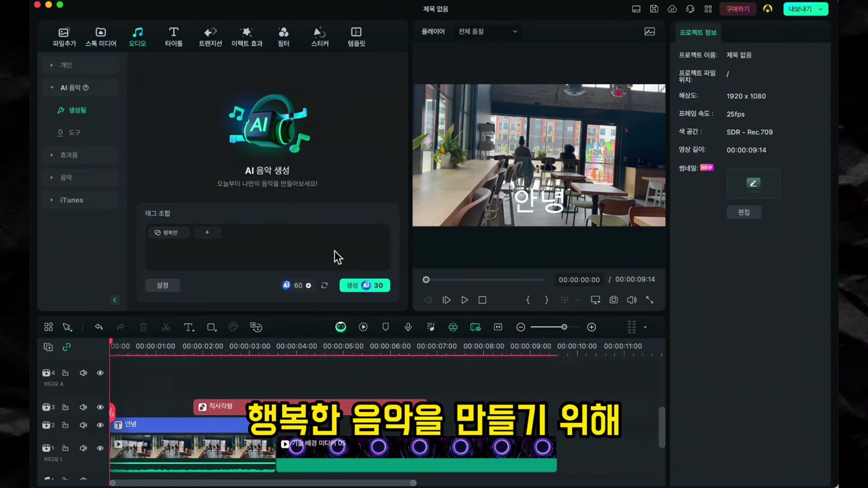
Task: Click the 행복한 tag chip
Action: click(x=169, y=232)
